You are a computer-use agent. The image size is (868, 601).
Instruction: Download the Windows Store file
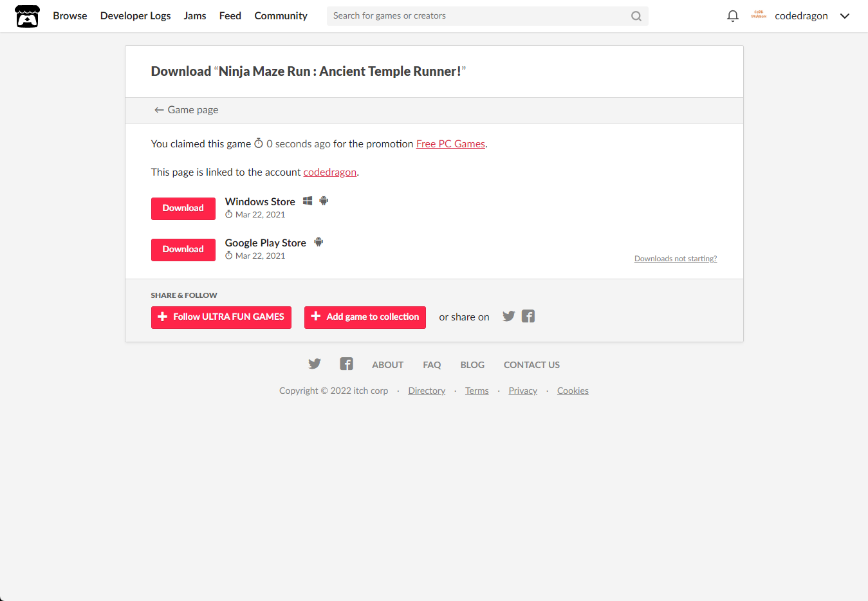(183, 208)
